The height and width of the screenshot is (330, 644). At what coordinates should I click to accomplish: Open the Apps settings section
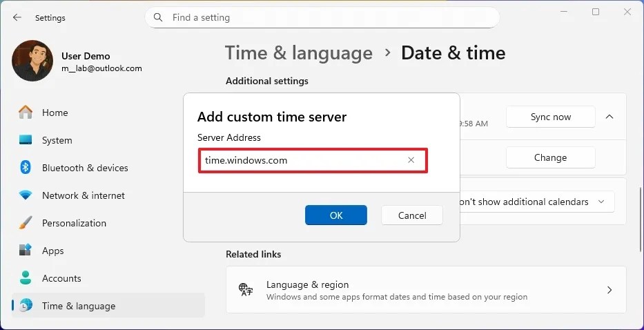coord(108,251)
